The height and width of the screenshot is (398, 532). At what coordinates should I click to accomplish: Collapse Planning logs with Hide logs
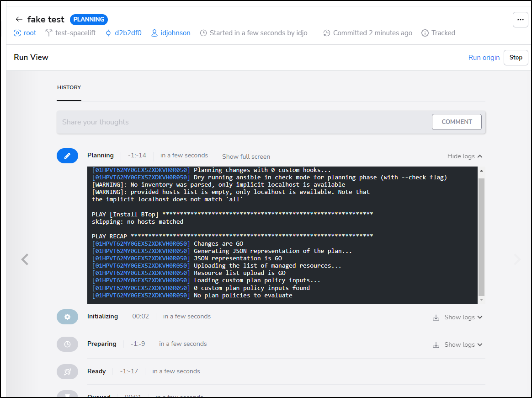point(465,156)
